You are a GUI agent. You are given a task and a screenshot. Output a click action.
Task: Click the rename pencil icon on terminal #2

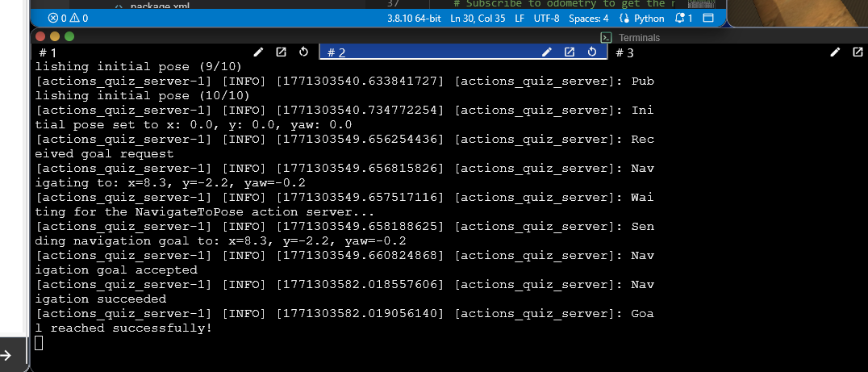click(x=547, y=52)
